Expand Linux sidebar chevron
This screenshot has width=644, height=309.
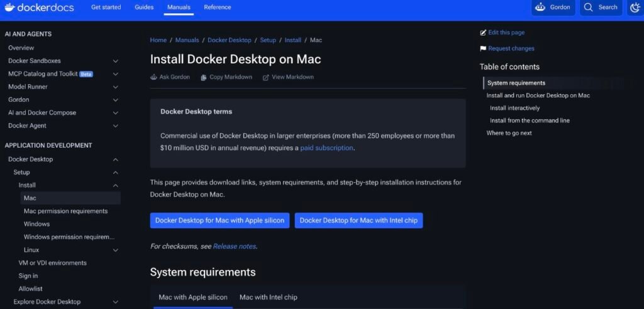coord(116,250)
